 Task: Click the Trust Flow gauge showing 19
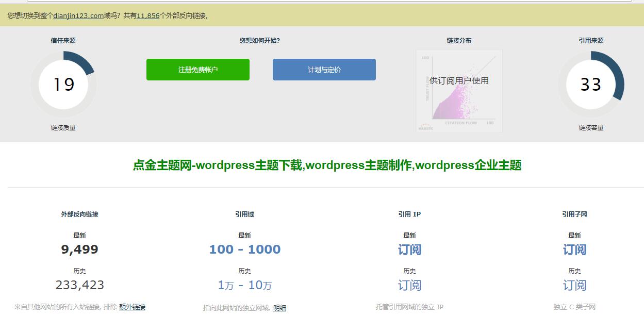[63, 84]
